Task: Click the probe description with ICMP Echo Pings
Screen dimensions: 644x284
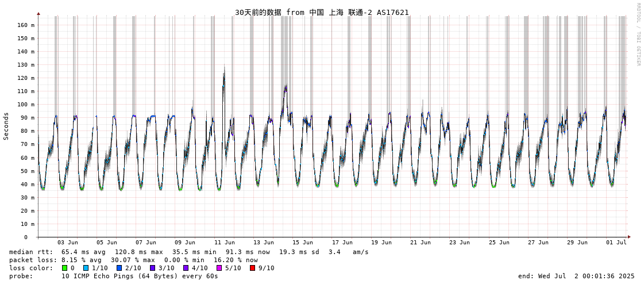Action: pyautogui.click(x=140, y=276)
